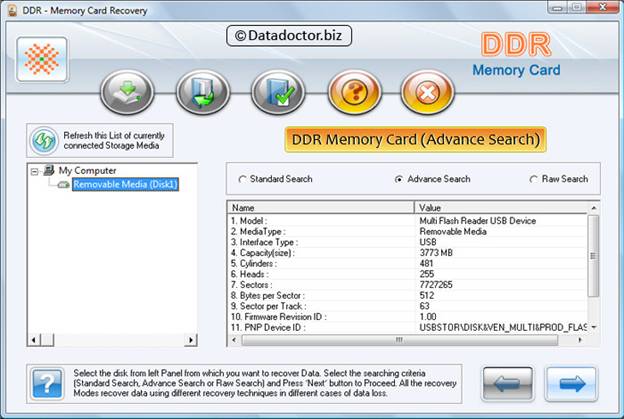
Task: Click the ©Datadoctor.biz link label
Action: 289,36
